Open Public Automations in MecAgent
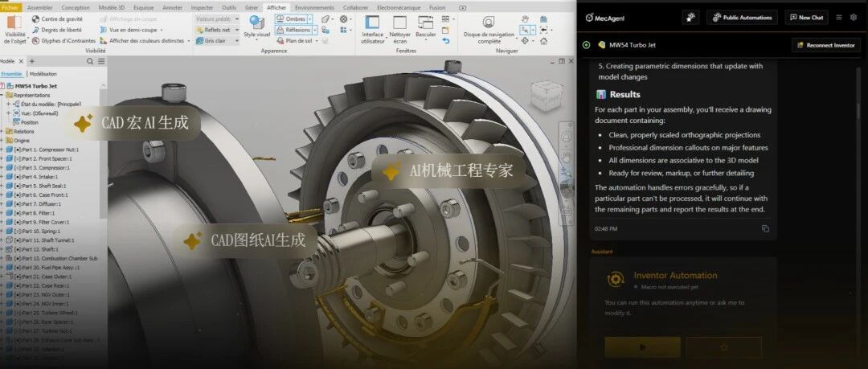Viewport: 868px width, 369px height. point(742,18)
